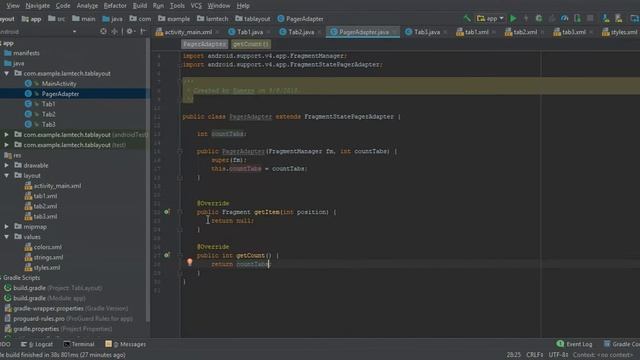The height and width of the screenshot is (360, 640).
Task: Click the override gutter icon beside getItem
Action: point(167,212)
